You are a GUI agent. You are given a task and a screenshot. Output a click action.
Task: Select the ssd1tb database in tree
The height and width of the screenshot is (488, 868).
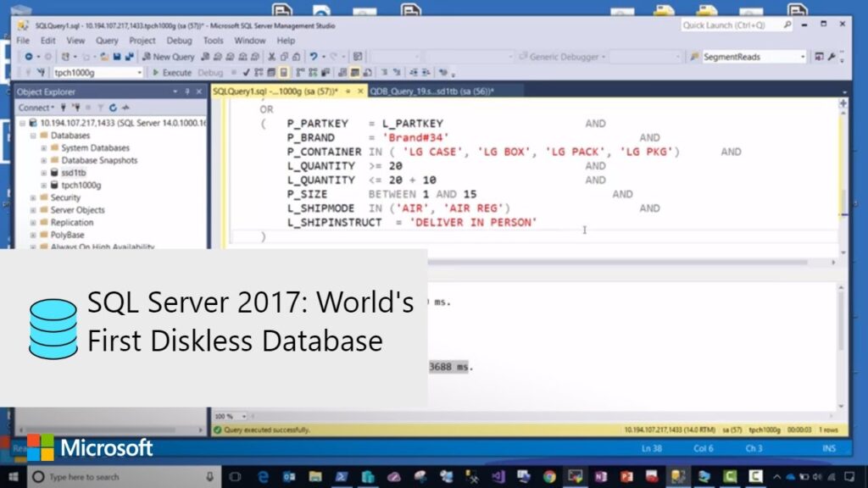(x=74, y=173)
